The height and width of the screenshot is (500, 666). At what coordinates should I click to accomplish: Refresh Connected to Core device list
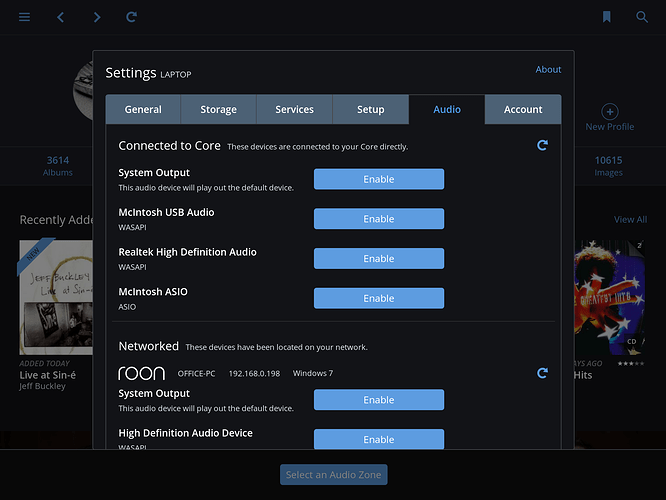pyautogui.click(x=542, y=145)
